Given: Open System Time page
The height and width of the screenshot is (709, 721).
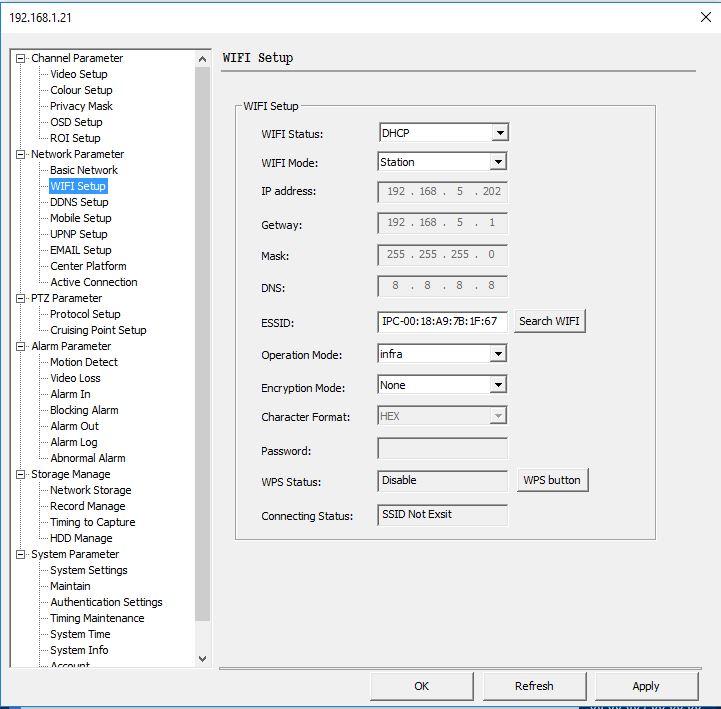Looking at the screenshot, I should (x=80, y=635).
